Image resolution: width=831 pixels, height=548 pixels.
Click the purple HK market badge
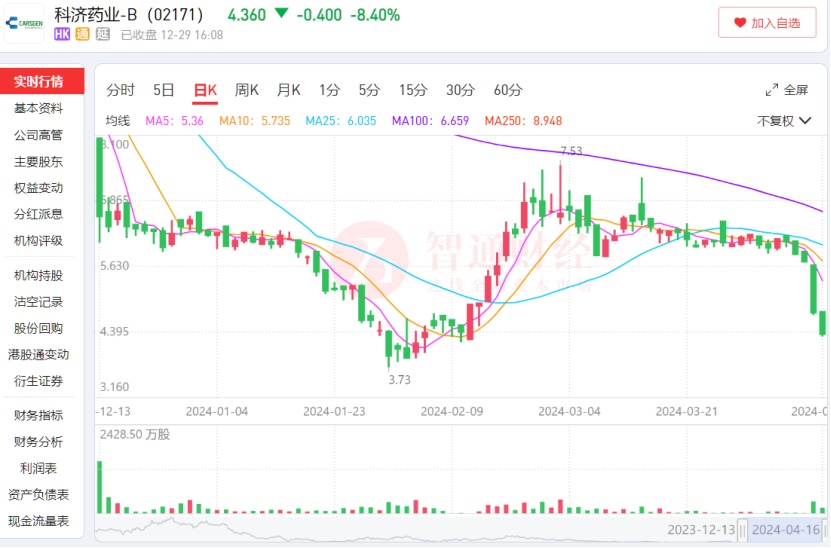(x=63, y=35)
